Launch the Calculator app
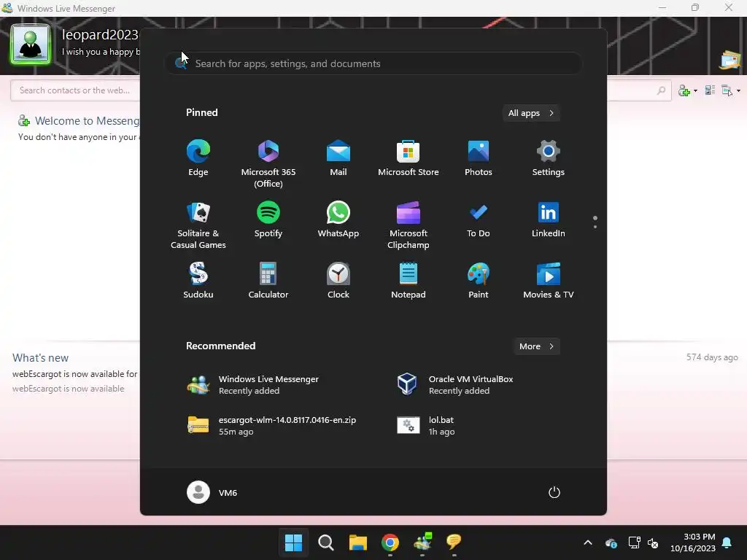 [268, 281]
